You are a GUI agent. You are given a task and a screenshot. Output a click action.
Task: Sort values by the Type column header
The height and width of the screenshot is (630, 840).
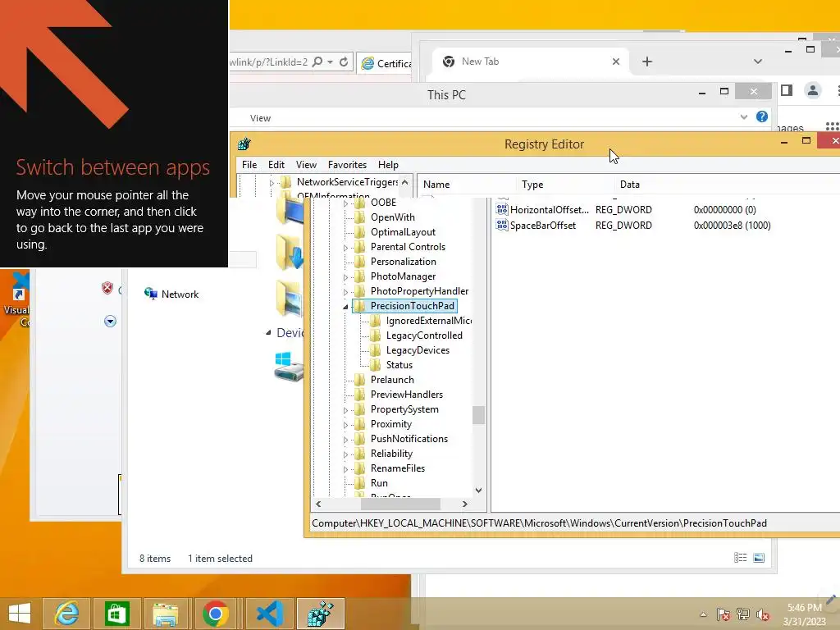click(564, 185)
